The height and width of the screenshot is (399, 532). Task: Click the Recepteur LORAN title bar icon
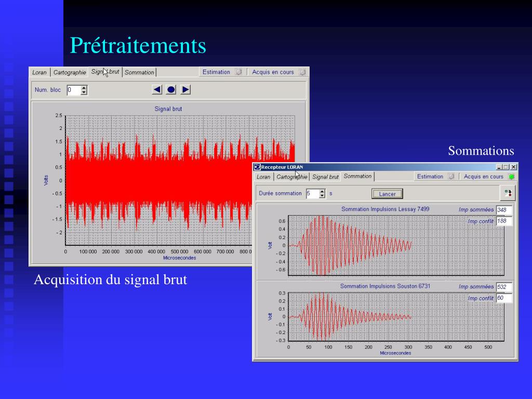(x=257, y=167)
